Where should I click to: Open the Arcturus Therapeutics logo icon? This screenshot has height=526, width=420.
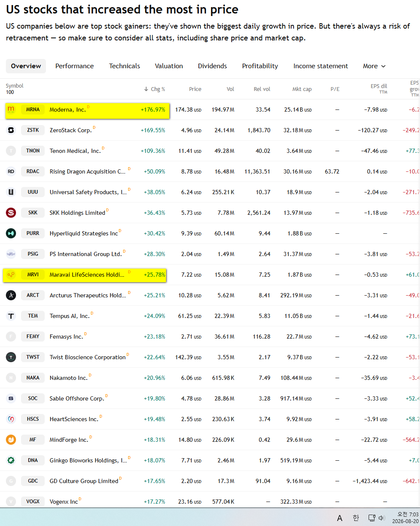click(x=11, y=295)
